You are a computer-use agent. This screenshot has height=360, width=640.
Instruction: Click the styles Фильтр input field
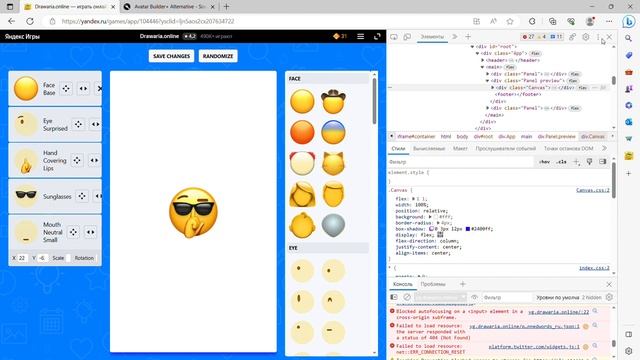460,162
